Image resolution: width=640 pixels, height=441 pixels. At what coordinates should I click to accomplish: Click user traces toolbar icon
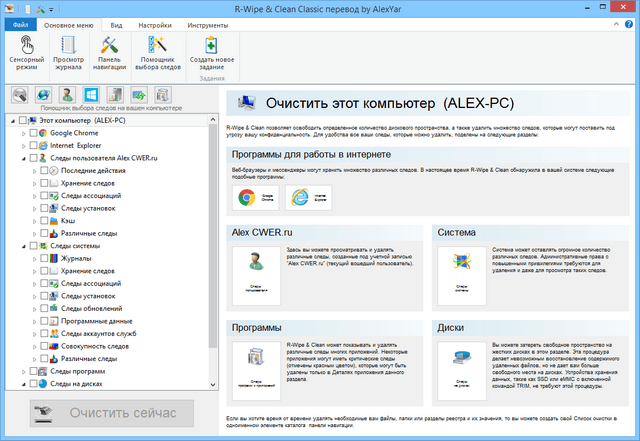click(x=67, y=95)
